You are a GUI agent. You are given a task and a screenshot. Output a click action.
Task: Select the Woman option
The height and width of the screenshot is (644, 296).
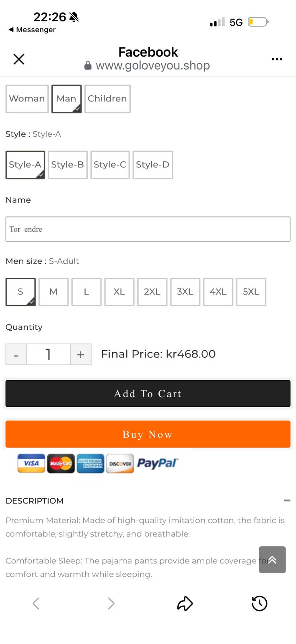coord(27,99)
